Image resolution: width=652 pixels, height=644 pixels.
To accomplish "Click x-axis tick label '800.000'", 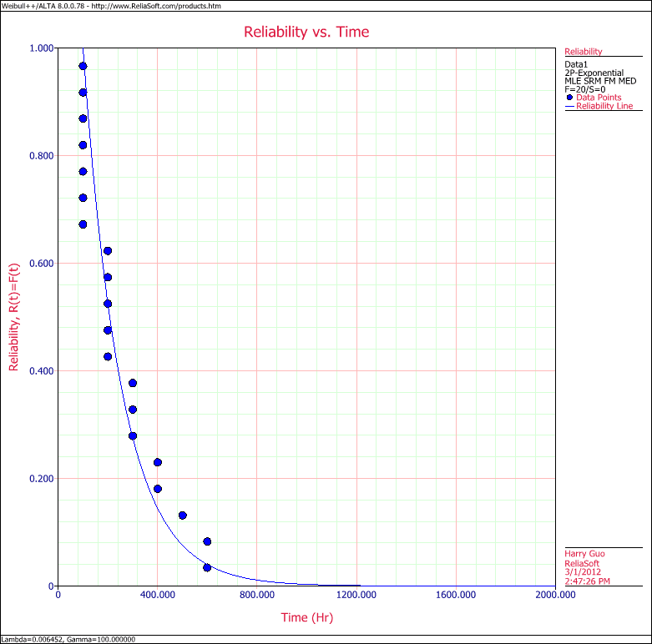I will (x=257, y=595).
